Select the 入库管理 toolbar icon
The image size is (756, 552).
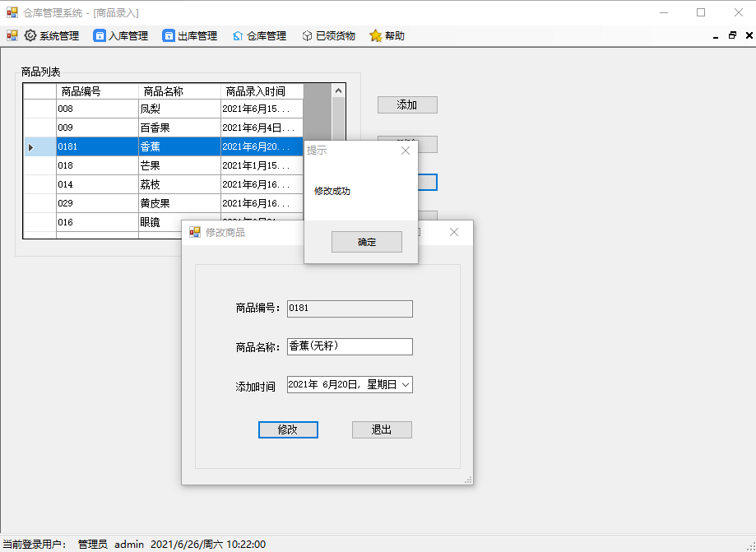100,35
